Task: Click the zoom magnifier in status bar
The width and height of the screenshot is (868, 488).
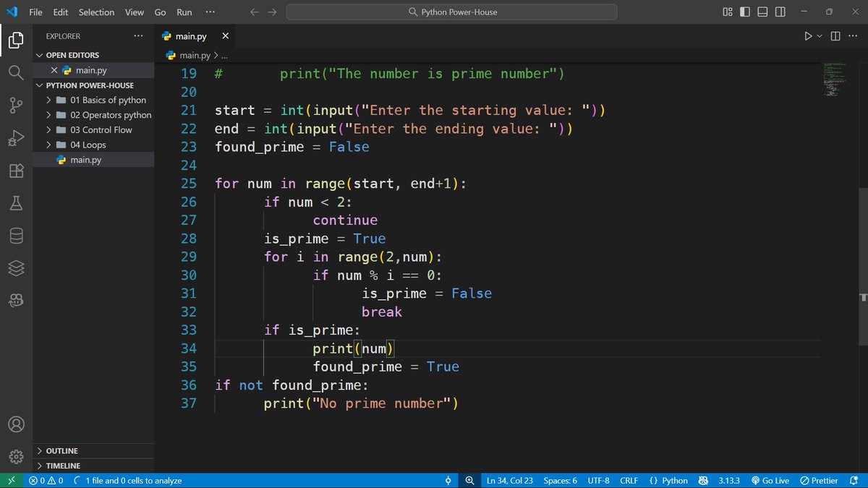Action: [x=469, y=481]
